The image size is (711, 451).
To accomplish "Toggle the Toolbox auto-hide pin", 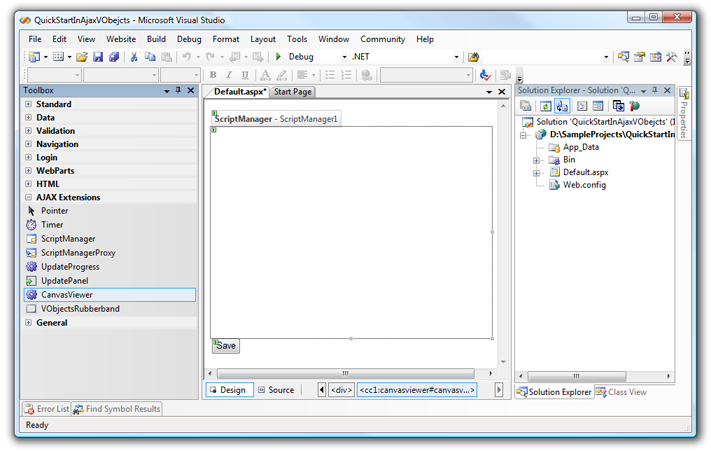I will pos(178,91).
